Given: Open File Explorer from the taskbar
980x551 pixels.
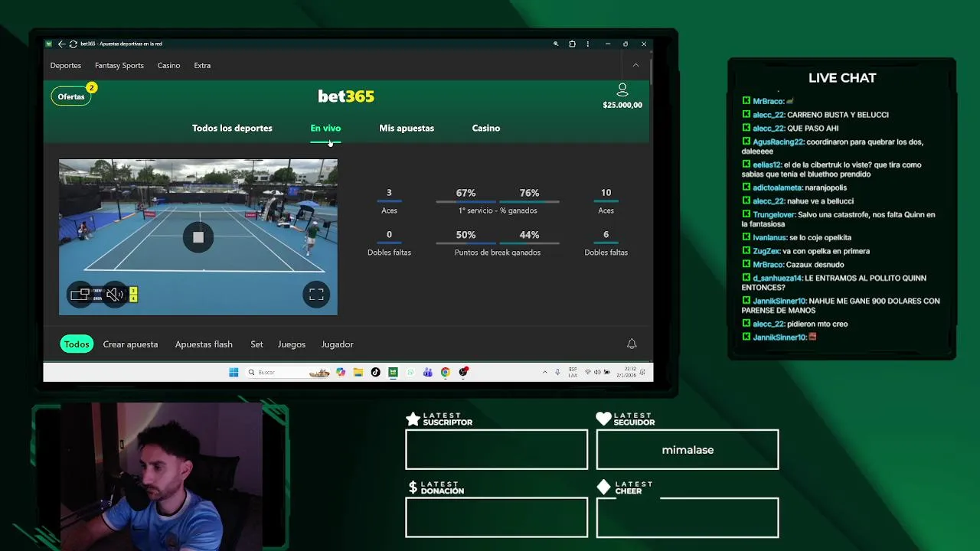Looking at the screenshot, I should (358, 372).
